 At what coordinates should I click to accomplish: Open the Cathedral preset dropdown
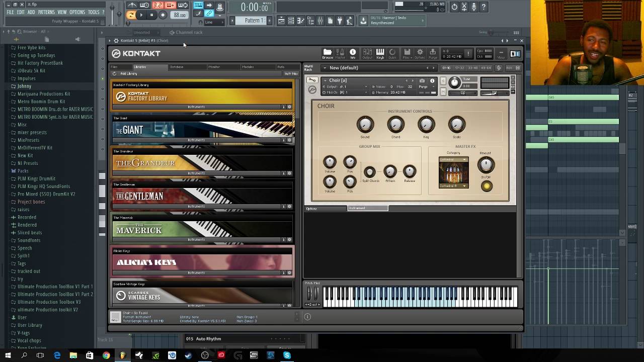[x=453, y=186]
